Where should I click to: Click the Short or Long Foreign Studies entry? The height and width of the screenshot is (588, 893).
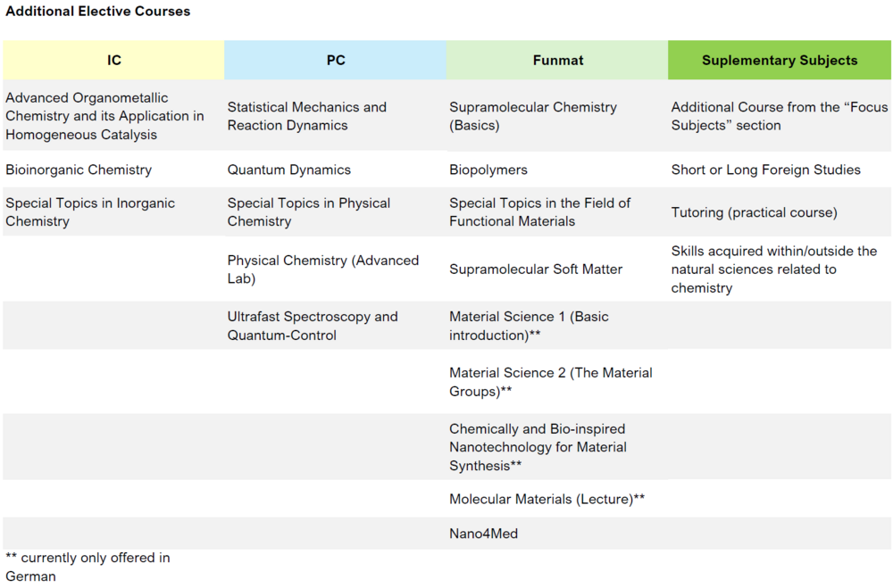[x=765, y=170]
